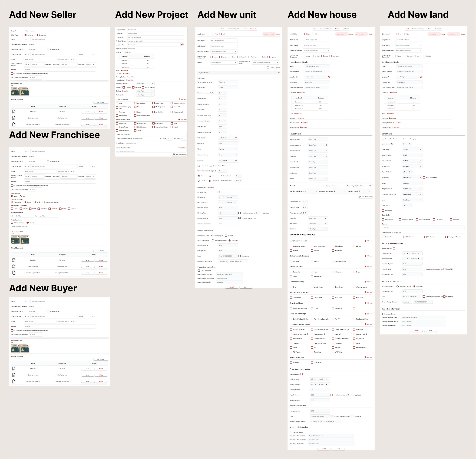Click edit icon next to Badminton Court in house form
This screenshot has width=476, height=459.
click(327, 330)
